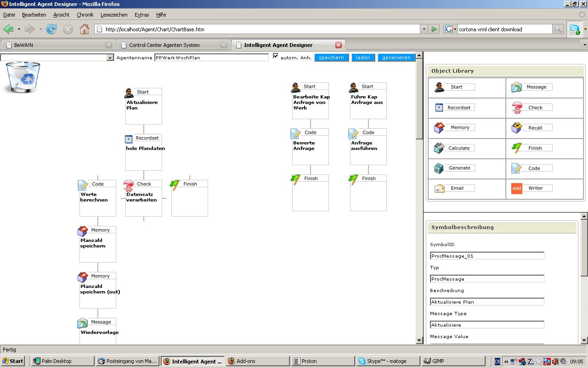Select the Calculate icon in Object Library
The image size is (588, 368).
click(439, 148)
